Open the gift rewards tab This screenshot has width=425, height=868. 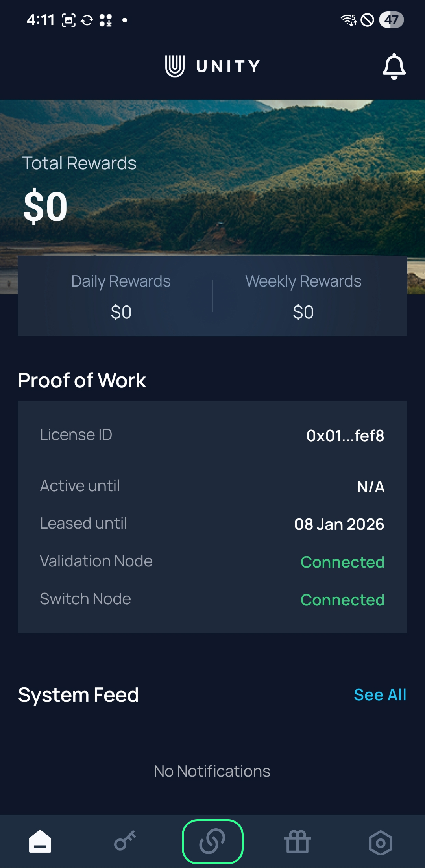pyautogui.click(x=297, y=842)
